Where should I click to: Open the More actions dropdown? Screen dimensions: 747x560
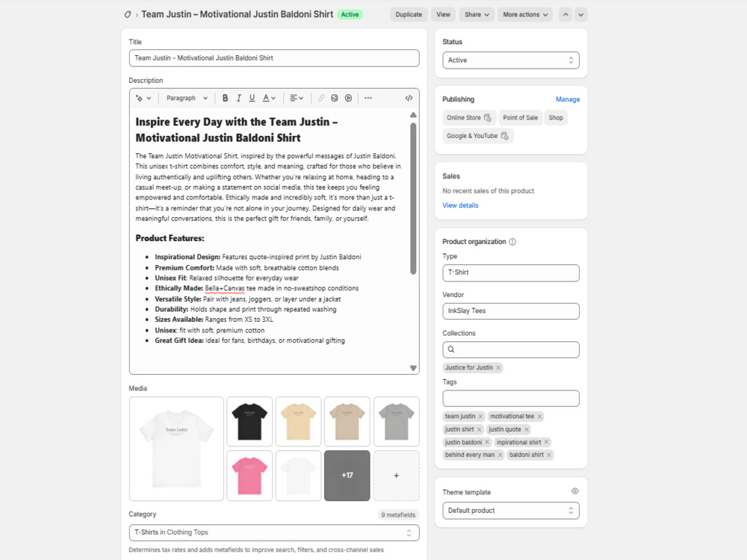(525, 14)
